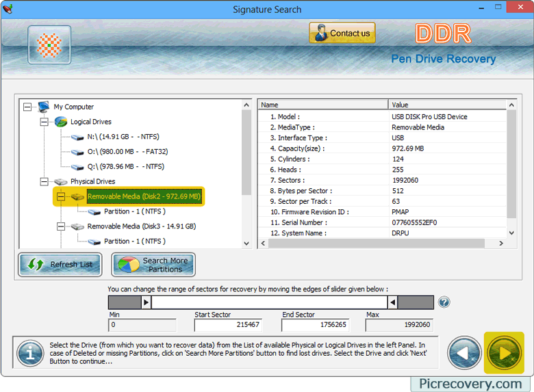Click the My Computer icon in tree
Viewport: 534px width, 392px height.
click(44, 107)
